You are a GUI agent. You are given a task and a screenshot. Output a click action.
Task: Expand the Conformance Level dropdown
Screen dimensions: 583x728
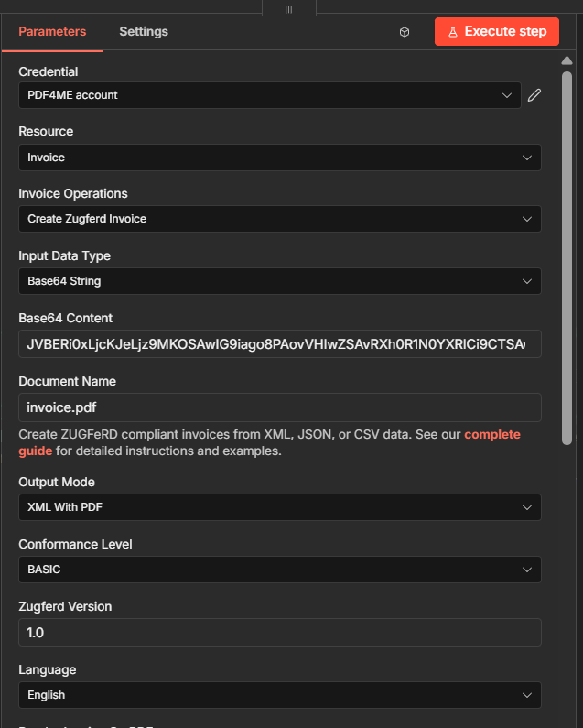(x=279, y=570)
